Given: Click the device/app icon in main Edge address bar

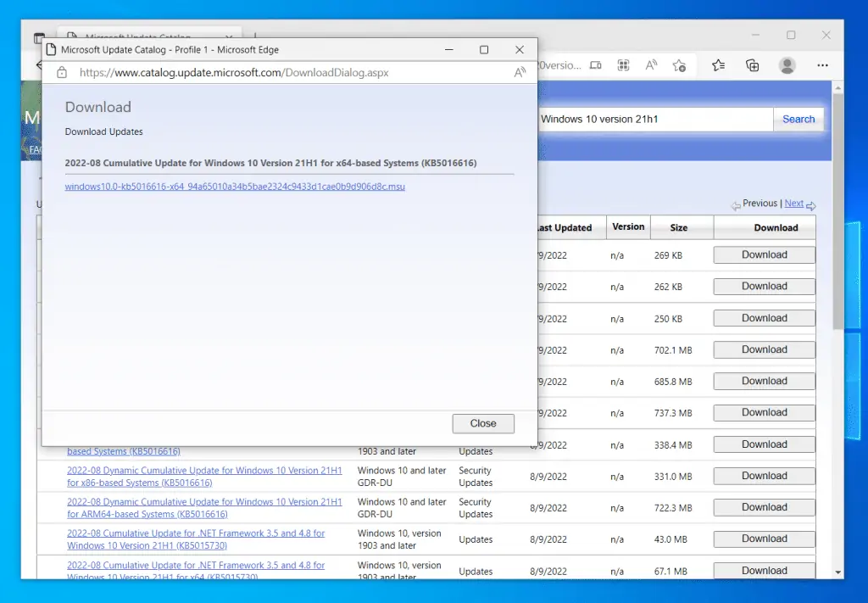Looking at the screenshot, I should pyautogui.click(x=596, y=65).
